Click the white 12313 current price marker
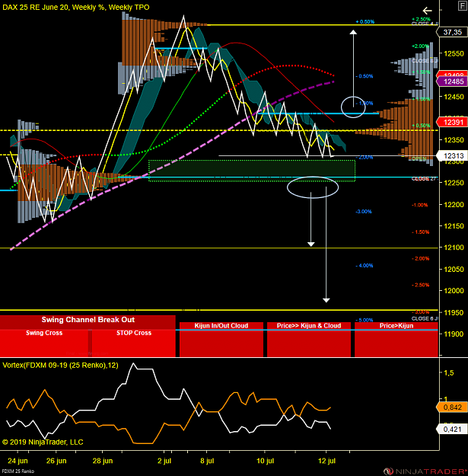The image size is (468, 476). 452,155
